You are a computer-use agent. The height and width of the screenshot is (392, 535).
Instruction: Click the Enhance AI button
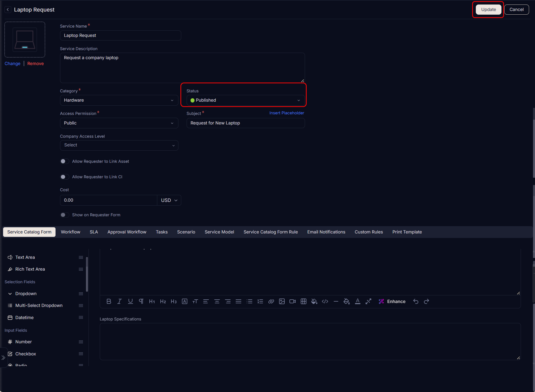392,301
